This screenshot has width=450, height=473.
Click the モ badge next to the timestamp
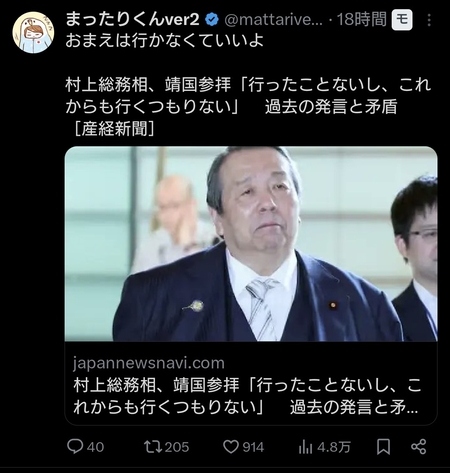click(x=402, y=20)
